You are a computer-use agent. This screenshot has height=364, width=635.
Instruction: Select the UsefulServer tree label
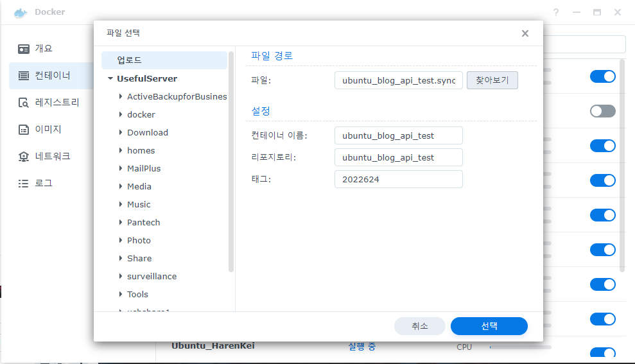click(x=147, y=78)
